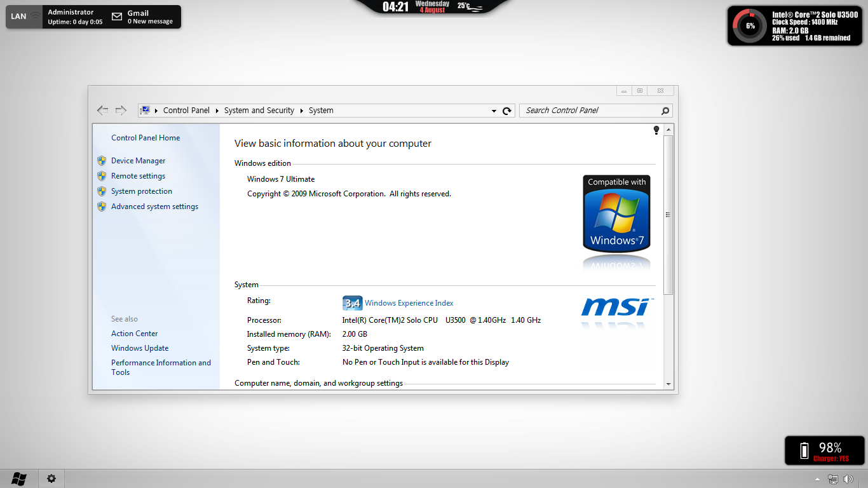Click the shield icon beside Remote settings
Viewport: 868px width, 488px height.
click(102, 176)
